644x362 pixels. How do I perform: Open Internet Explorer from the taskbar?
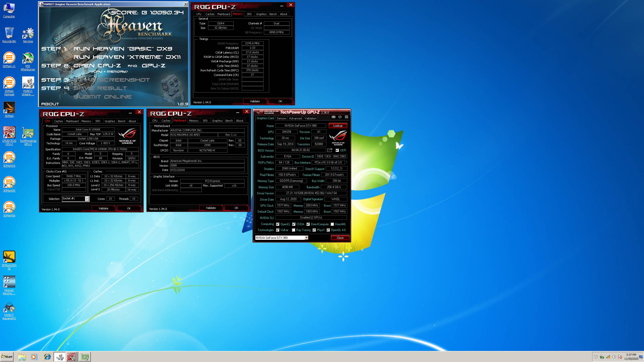tap(47, 357)
